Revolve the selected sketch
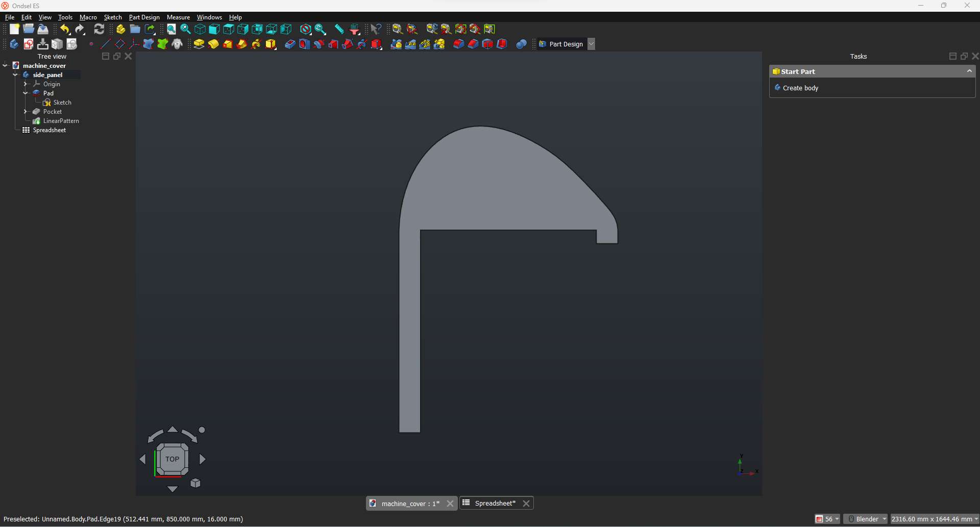 [213, 44]
